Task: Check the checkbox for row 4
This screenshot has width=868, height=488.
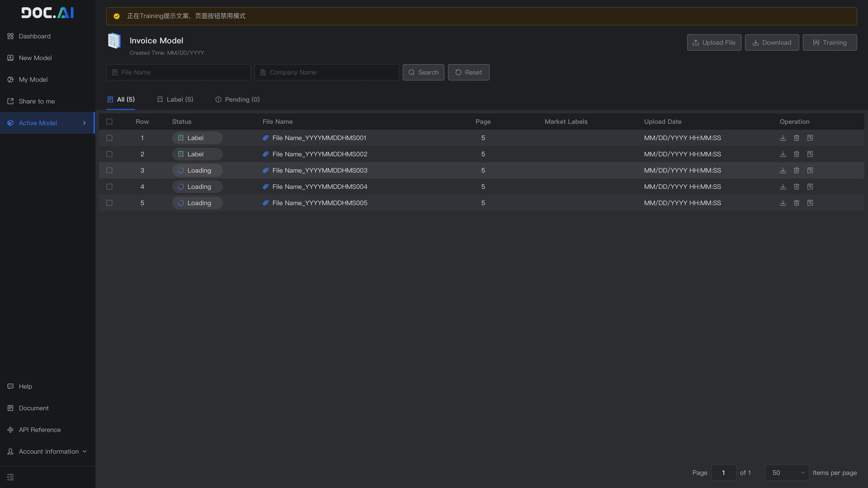Action: click(109, 187)
